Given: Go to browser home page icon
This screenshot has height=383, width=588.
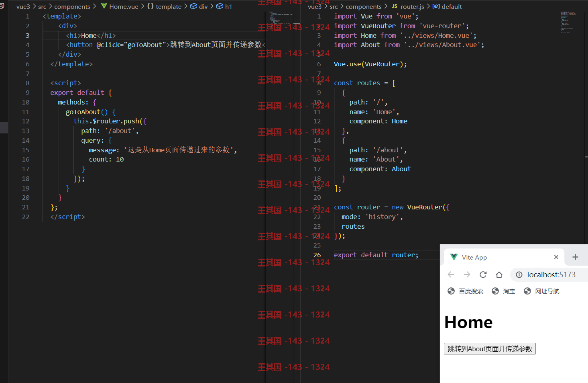Looking at the screenshot, I should (499, 274).
